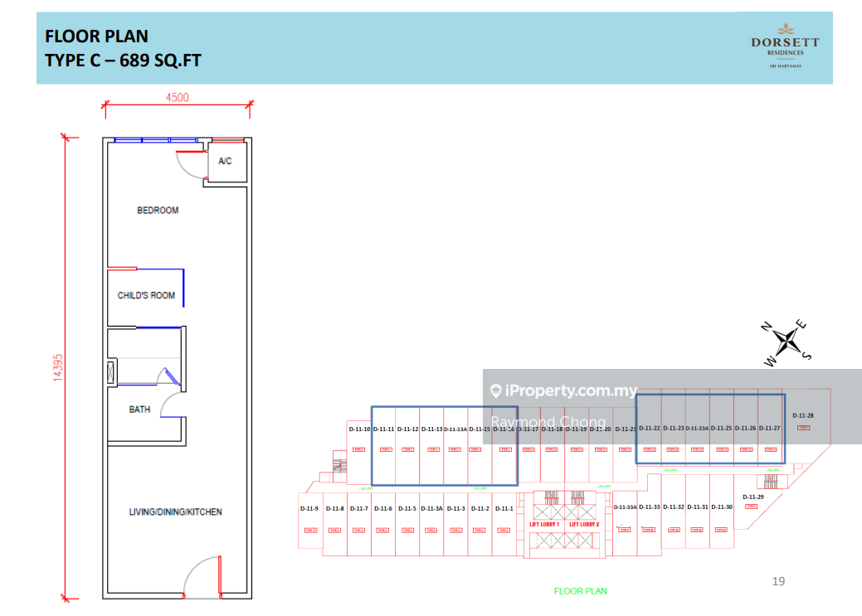Image resolution: width=862 pixels, height=616 pixels.
Task: Click the main entrance door swing arc
Action: (x=202, y=576)
